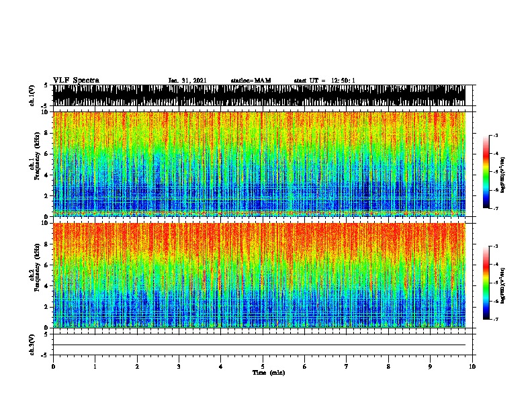Image resolution: width=532 pixels, height=411 pixels.
Task: Click the flat line in the ch.3(V) panel
Action: pos(259,345)
